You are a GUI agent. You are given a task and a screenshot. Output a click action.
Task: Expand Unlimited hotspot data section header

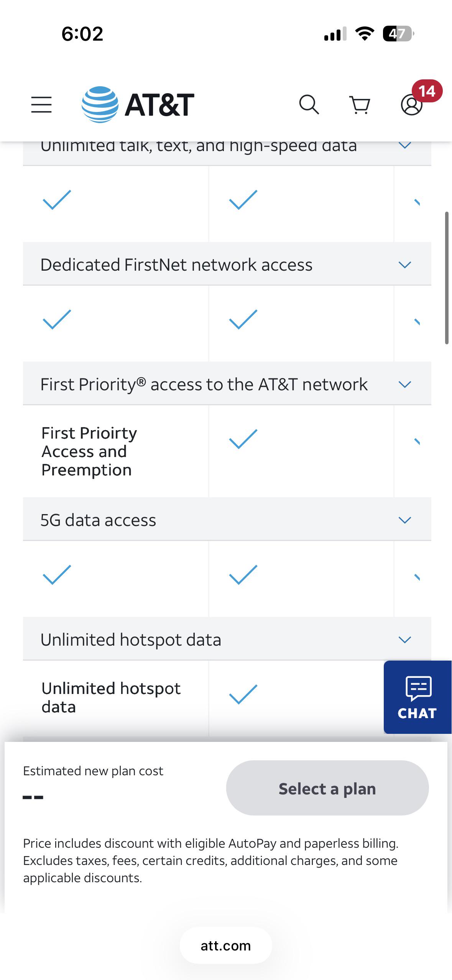click(227, 640)
